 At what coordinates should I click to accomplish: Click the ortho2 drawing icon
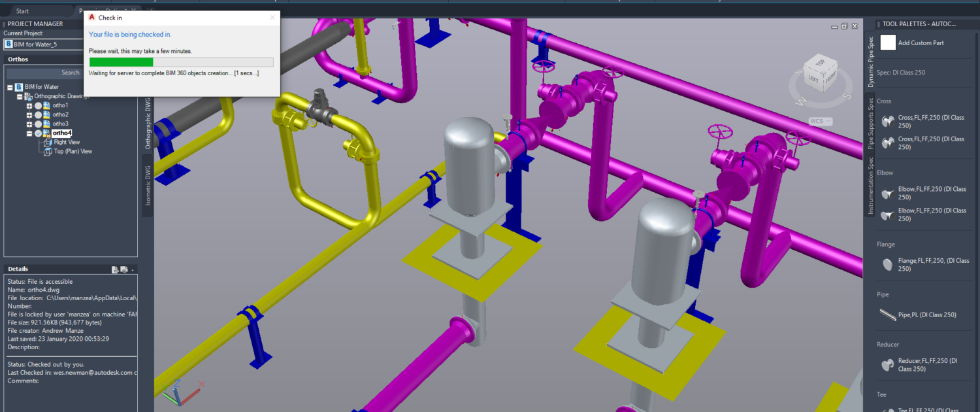tap(46, 115)
